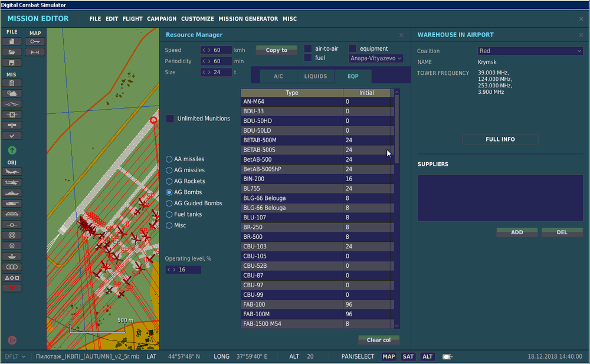590x364 pixels.
Task: Click the Clear col button
Action: (378, 340)
